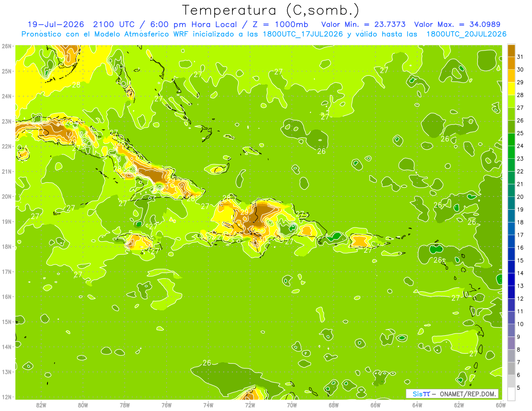The width and height of the screenshot is (532, 411).
Task: Click the "62W" longitude axis label
Action: (459, 405)
